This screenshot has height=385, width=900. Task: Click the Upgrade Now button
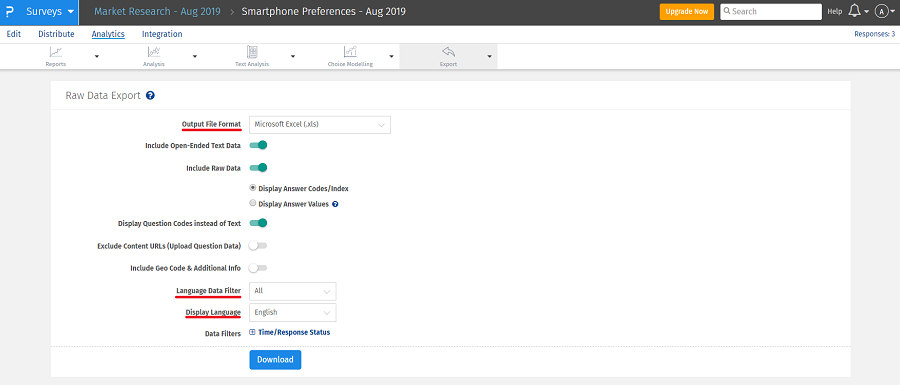pos(686,11)
